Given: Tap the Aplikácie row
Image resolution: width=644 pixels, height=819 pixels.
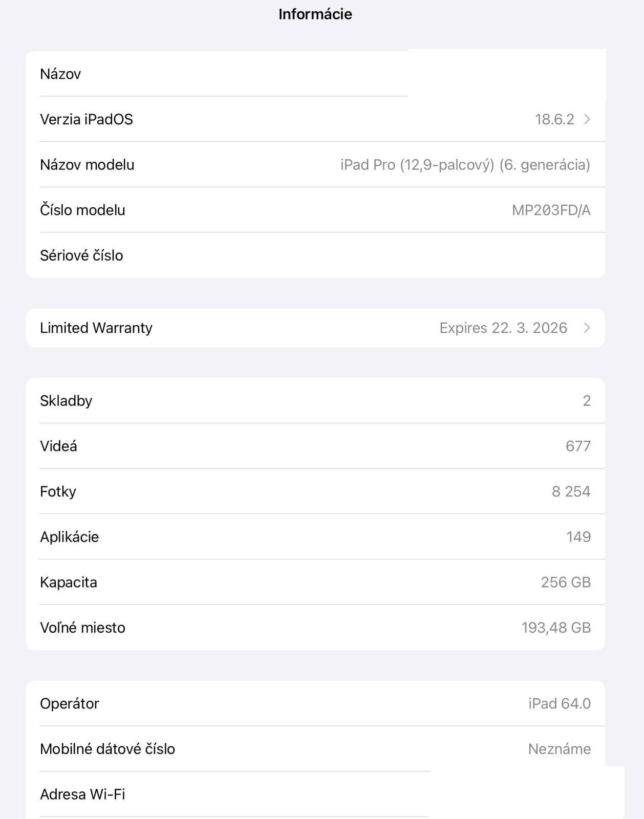Looking at the screenshot, I should pos(315,537).
